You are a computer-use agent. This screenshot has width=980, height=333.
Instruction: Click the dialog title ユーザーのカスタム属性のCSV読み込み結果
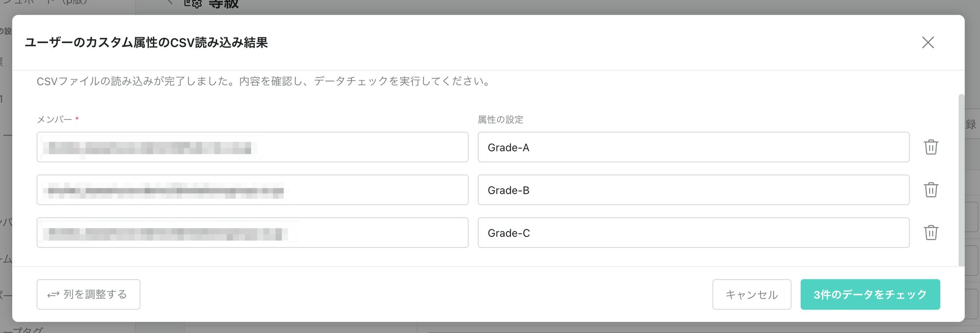click(x=146, y=43)
